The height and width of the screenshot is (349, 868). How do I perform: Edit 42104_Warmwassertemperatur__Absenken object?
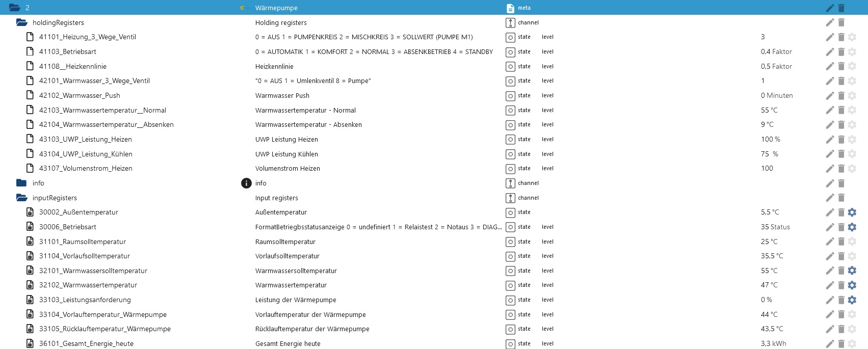pos(830,125)
